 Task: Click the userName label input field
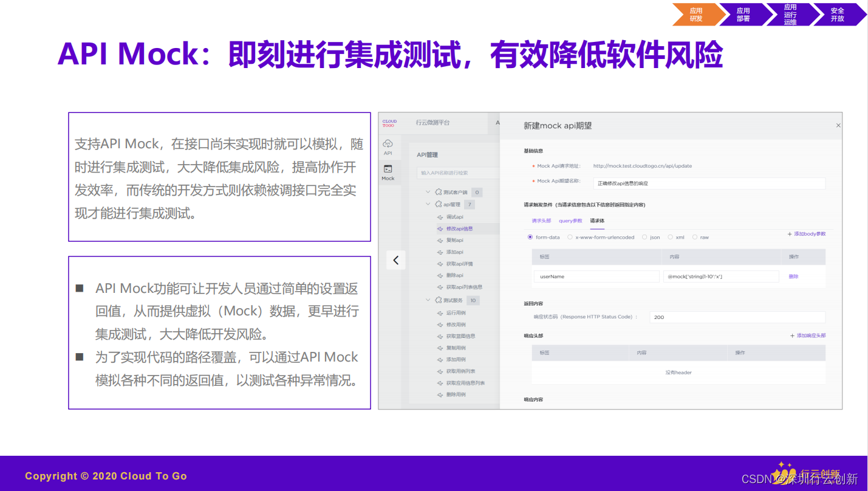596,276
